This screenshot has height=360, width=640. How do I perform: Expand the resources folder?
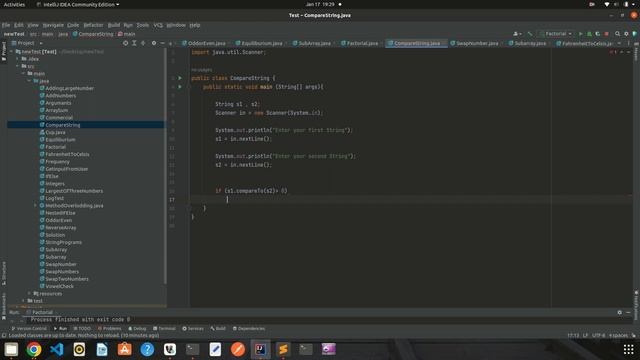[29, 293]
